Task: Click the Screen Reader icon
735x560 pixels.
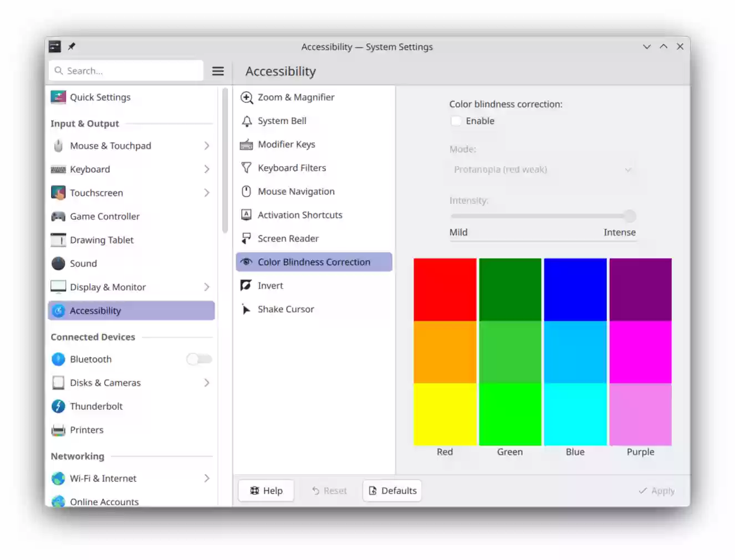Action: pyautogui.click(x=246, y=238)
